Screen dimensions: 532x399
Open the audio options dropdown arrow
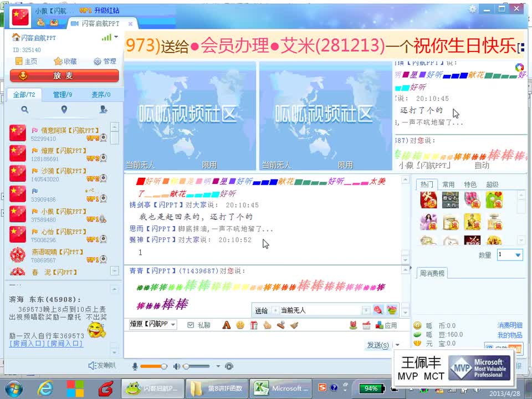point(218,366)
